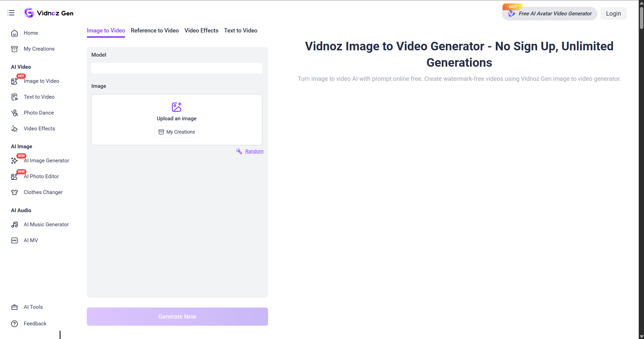Click the Upload an image area

pyautogui.click(x=177, y=120)
